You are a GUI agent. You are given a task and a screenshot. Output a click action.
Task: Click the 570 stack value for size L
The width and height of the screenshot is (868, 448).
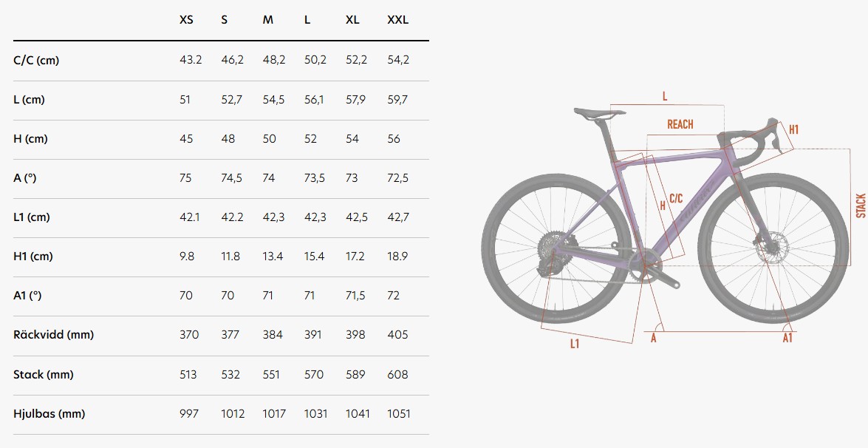pos(314,375)
